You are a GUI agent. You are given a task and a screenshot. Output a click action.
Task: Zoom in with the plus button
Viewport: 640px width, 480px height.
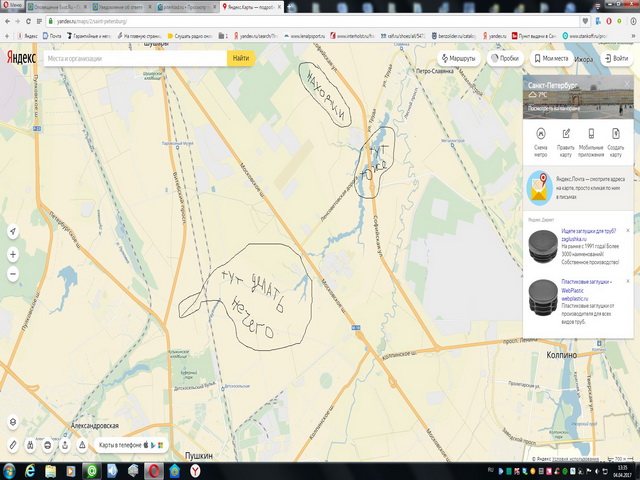click(x=13, y=255)
